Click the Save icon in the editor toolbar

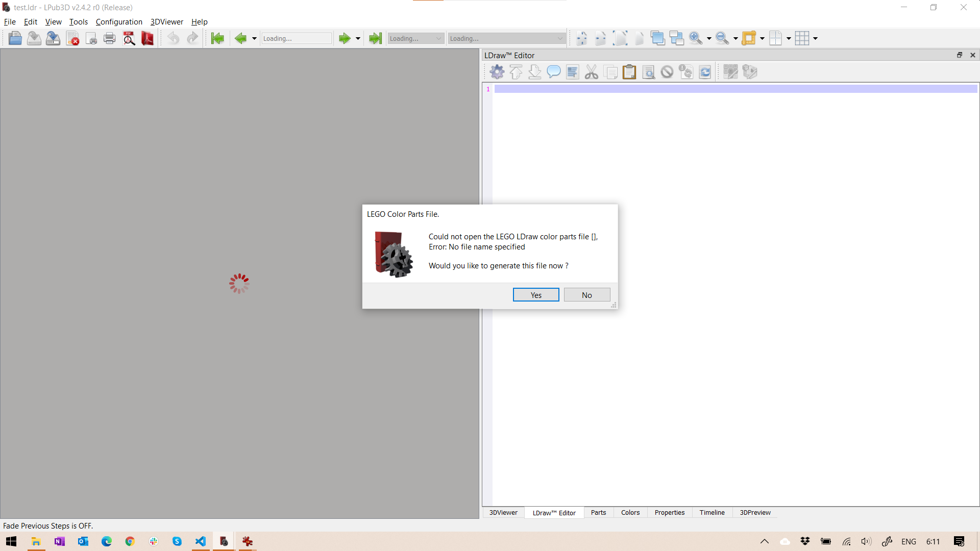(535, 72)
